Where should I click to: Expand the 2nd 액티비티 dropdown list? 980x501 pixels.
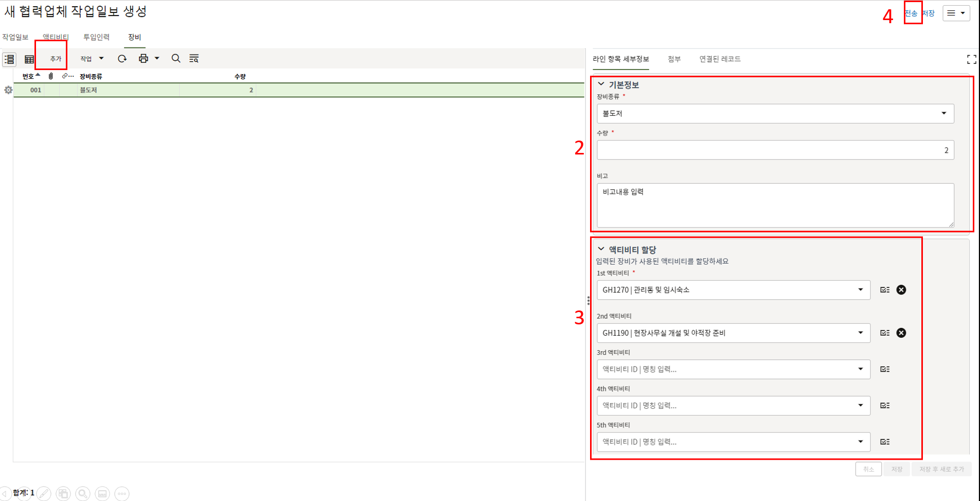point(860,333)
